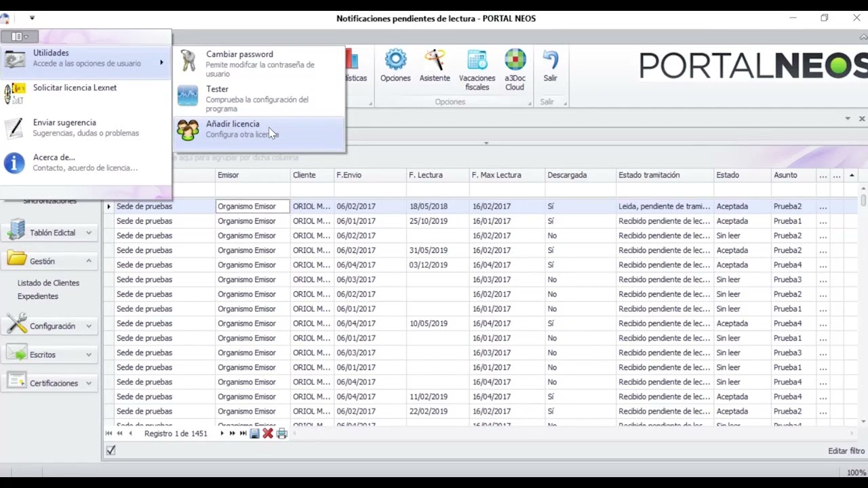Open the Salir group dialog launcher
The height and width of the screenshot is (488, 868).
point(564,104)
